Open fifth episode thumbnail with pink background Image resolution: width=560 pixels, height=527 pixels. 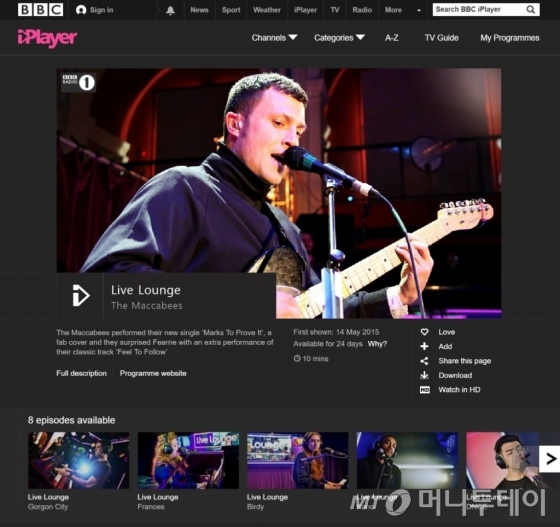502,460
